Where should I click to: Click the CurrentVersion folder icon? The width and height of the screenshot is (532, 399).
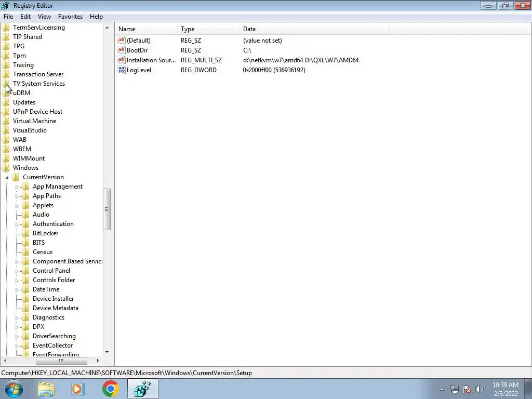click(x=16, y=177)
